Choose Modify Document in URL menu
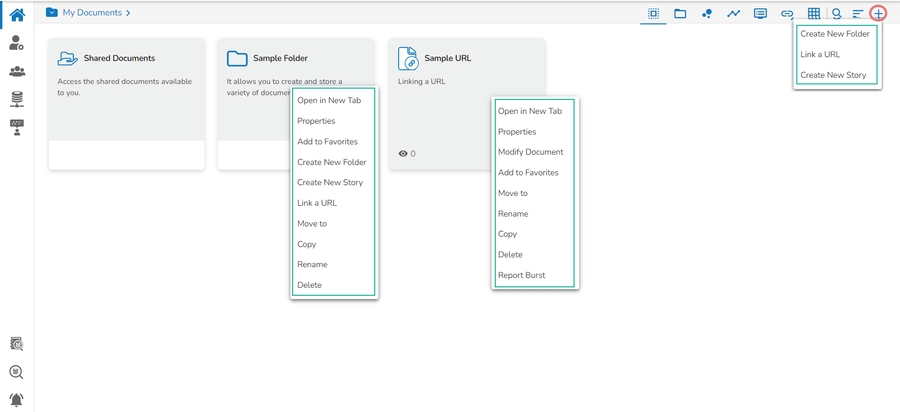Image resolution: width=900 pixels, height=412 pixels. 530,152
